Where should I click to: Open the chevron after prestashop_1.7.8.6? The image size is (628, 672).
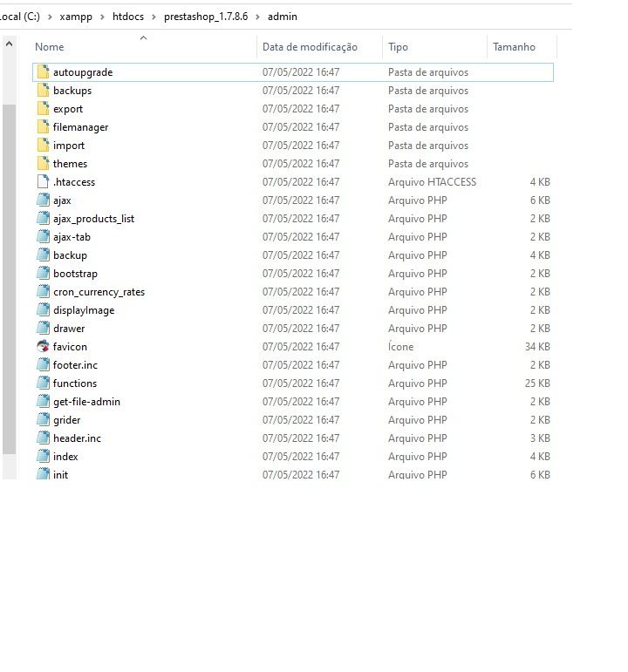pos(257,17)
